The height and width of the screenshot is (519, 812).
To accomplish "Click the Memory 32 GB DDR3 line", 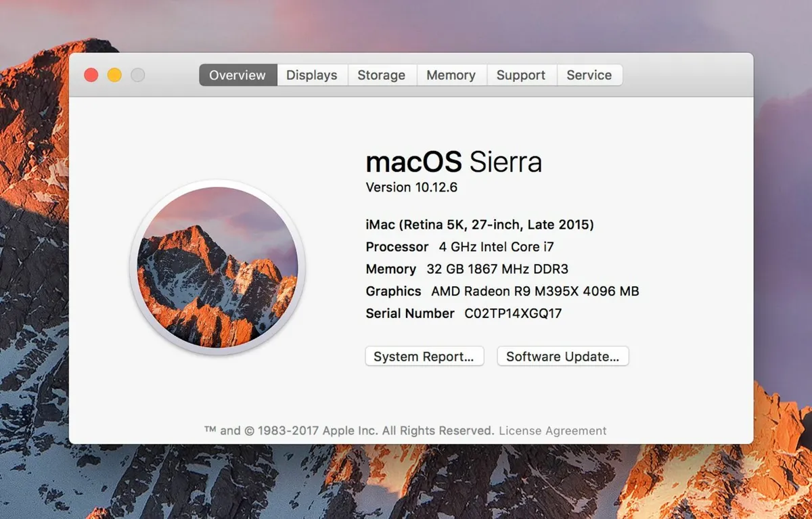I will (x=467, y=269).
